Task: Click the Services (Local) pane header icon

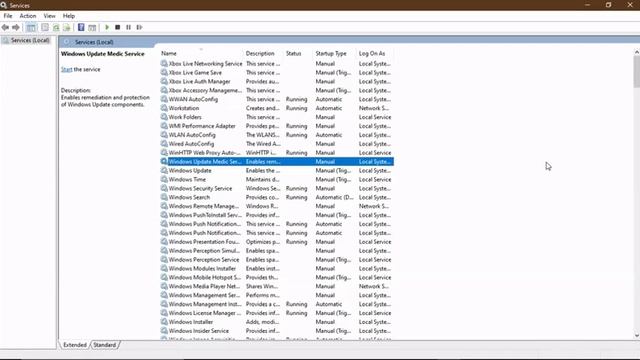Action: pyautogui.click(x=67, y=42)
